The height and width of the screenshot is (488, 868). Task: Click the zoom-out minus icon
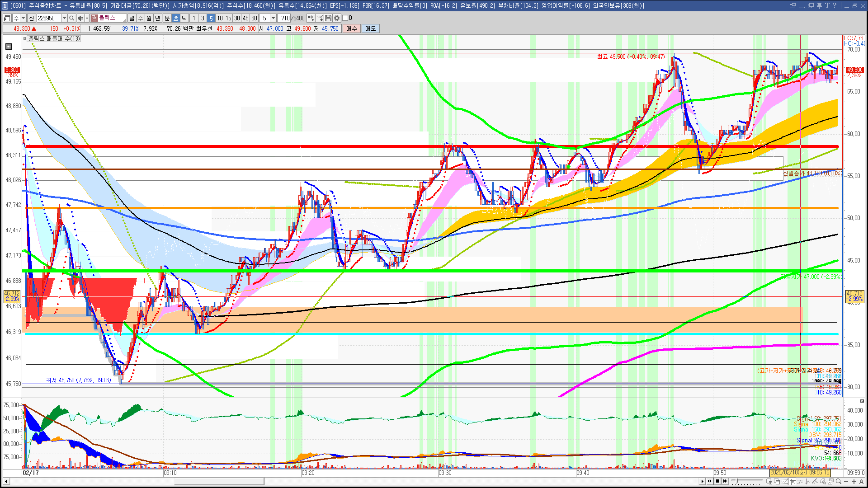click(x=846, y=481)
